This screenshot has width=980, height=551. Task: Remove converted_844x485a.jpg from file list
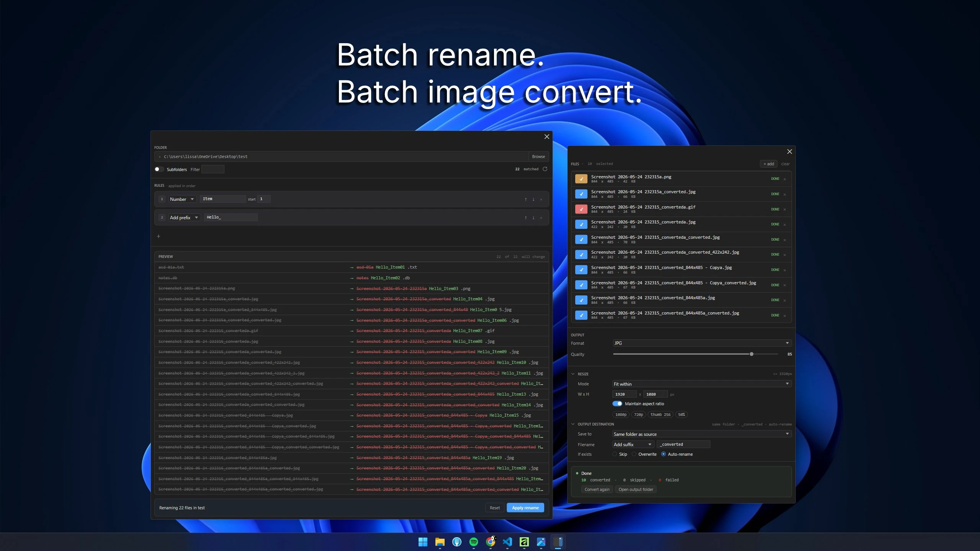[x=785, y=300]
